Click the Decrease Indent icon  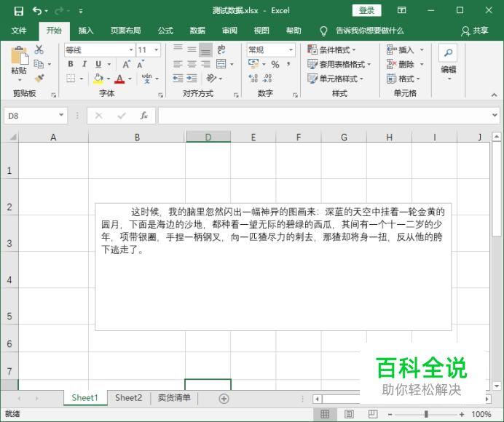178,78
